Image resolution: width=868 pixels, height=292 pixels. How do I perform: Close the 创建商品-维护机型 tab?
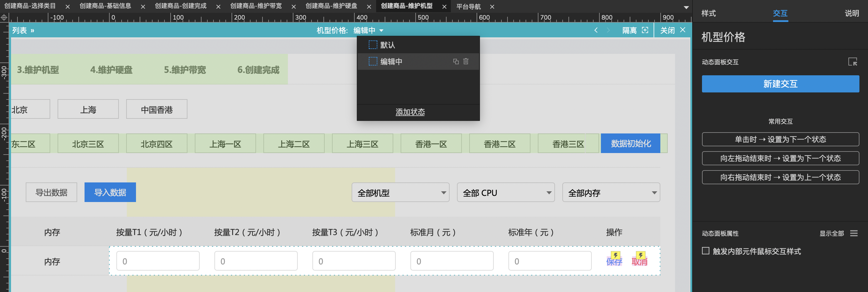pyautogui.click(x=444, y=7)
